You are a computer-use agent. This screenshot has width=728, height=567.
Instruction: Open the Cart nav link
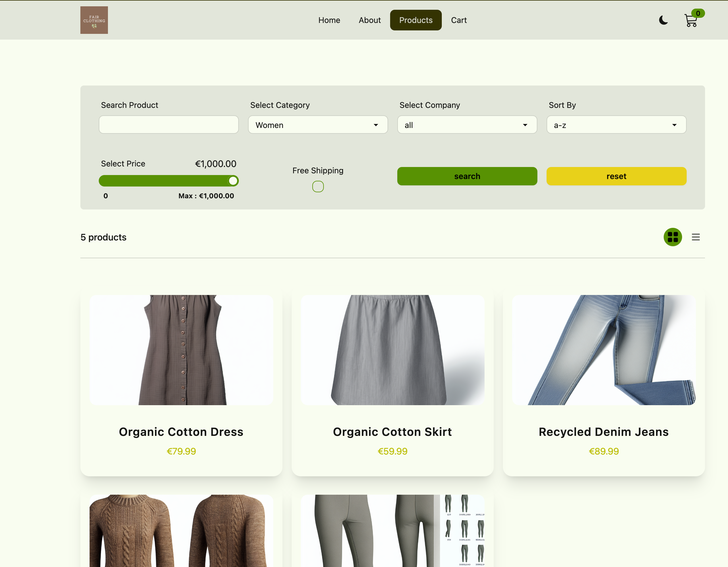click(x=459, y=20)
